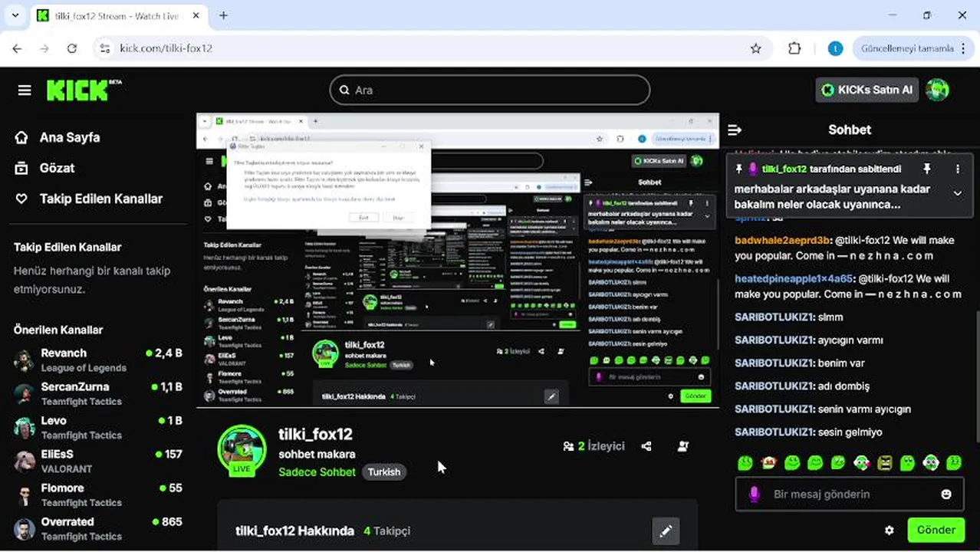
Task: Open Overrated recommended channel
Action: (x=98, y=528)
